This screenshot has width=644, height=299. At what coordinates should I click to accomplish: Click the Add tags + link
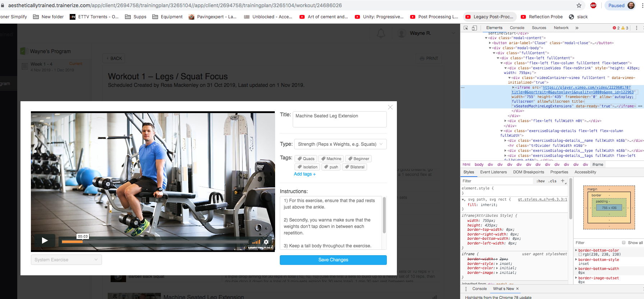click(305, 174)
